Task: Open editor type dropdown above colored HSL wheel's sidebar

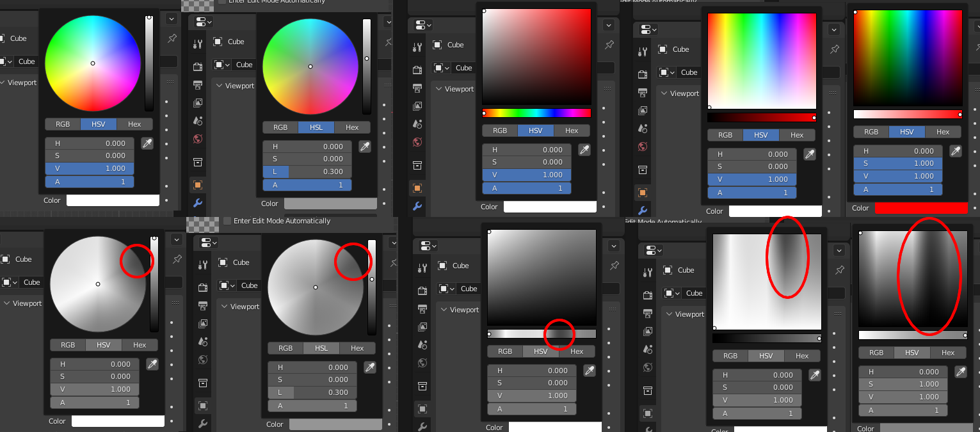Action: point(204,22)
